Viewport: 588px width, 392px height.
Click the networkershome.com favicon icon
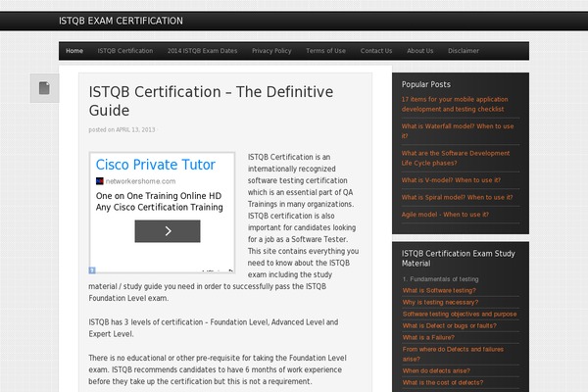pos(99,181)
